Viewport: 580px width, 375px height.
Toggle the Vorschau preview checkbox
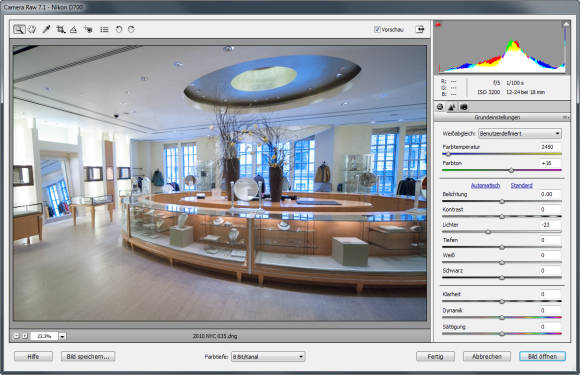(377, 29)
